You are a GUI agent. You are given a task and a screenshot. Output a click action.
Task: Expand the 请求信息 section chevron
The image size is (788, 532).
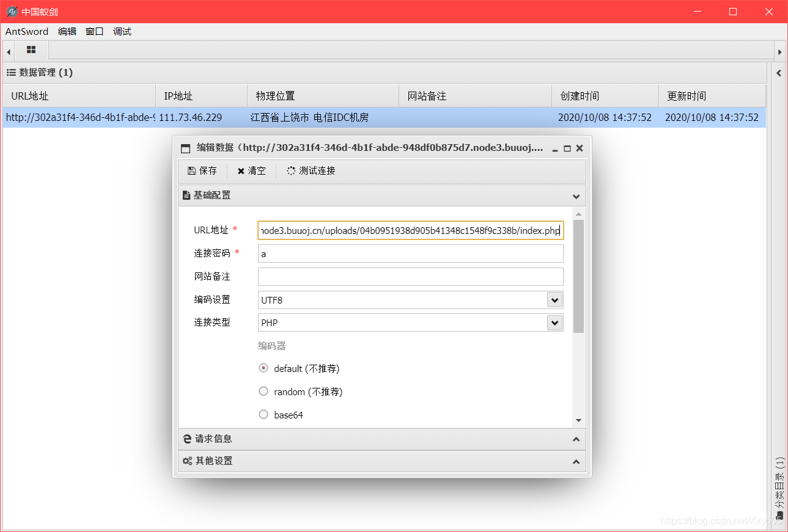click(x=576, y=439)
